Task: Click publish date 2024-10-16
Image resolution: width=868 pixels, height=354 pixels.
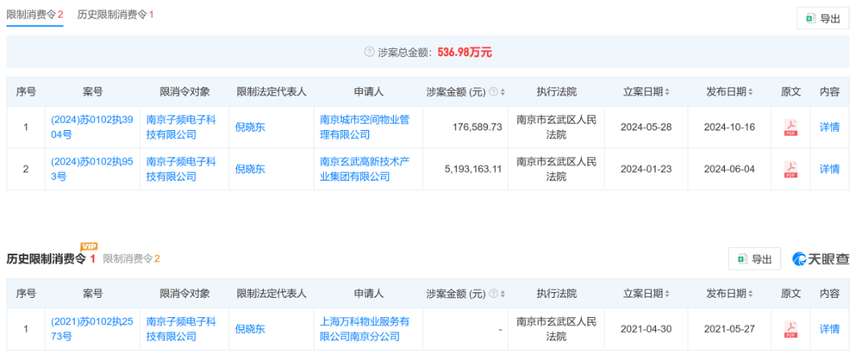Action: click(x=729, y=127)
